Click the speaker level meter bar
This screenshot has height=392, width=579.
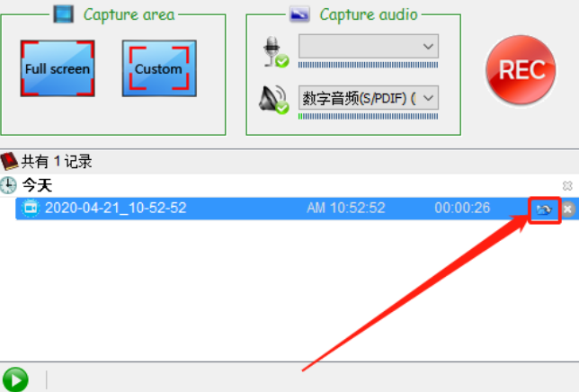pos(368,117)
